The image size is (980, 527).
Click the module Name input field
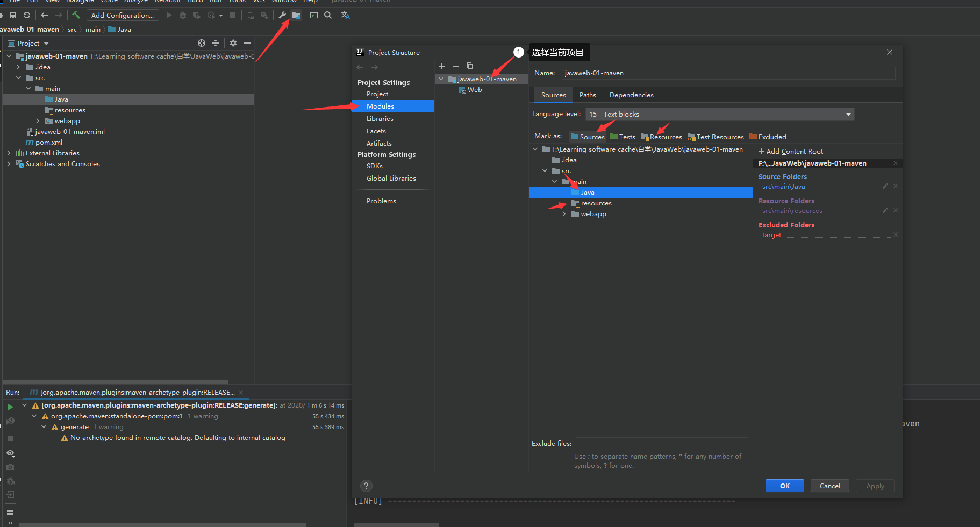(728, 73)
